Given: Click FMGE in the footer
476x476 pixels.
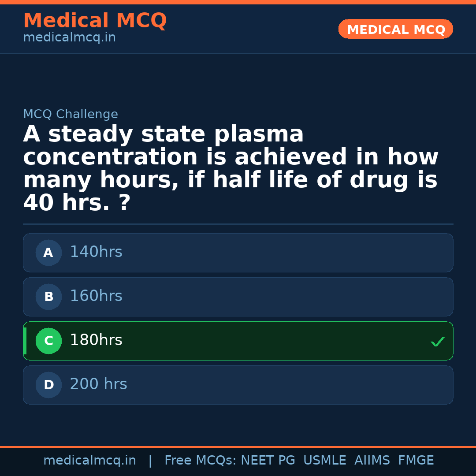Looking at the screenshot, I should (416, 461).
